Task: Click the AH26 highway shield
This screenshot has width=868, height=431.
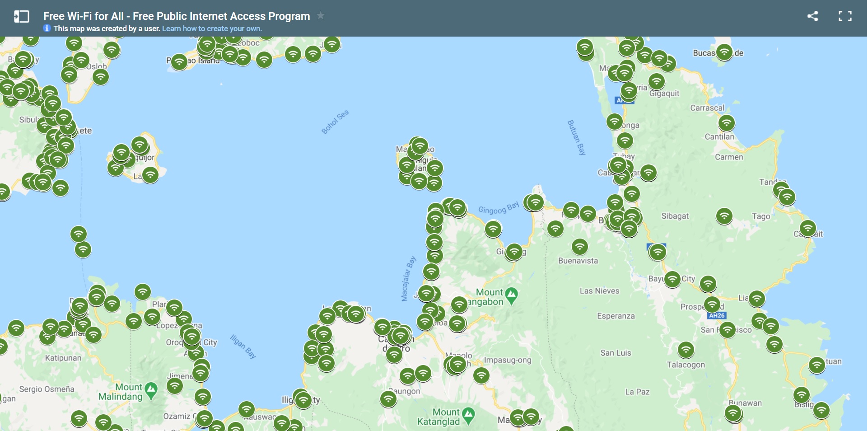Action: point(717,315)
